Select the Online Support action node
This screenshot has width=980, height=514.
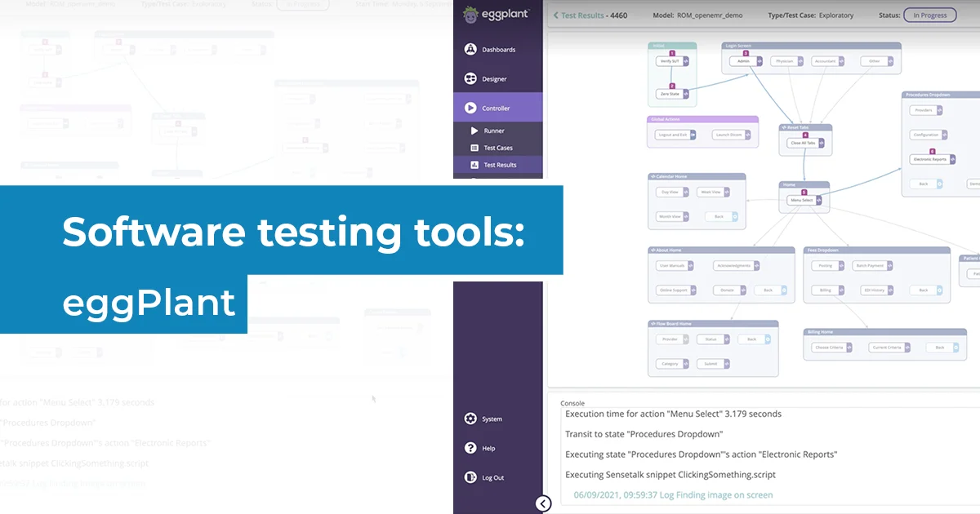pyautogui.click(x=676, y=290)
